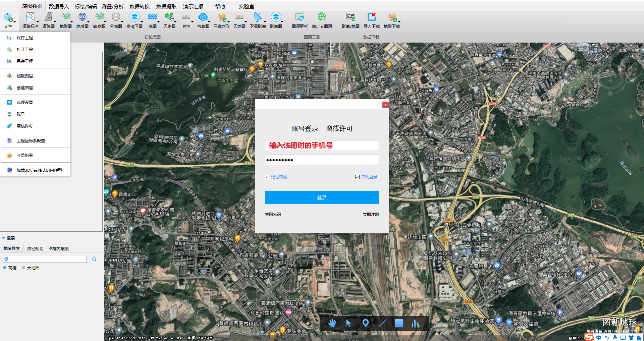The height and width of the screenshot is (341, 644).
Task: Select the location pin marker tool
Action: pyautogui.click(x=366, y=323)
